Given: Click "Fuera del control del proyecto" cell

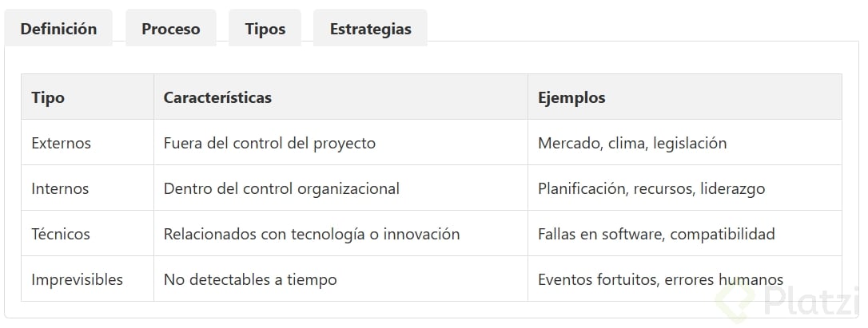Looking at the screenshot, I should click(x=269, y=143).
